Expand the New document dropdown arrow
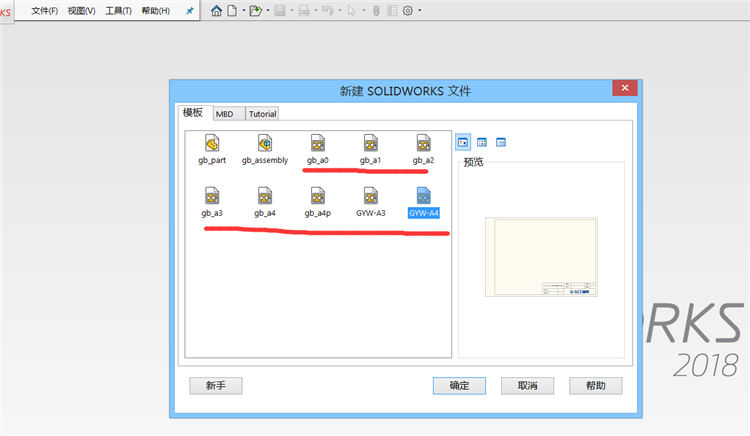Viewport: 750px width, 436px height. (243, 11)
